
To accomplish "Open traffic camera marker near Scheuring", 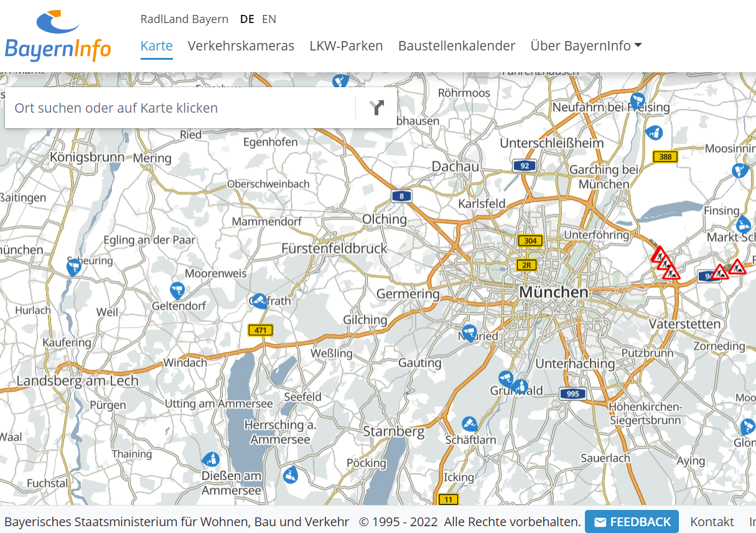I will pyautogui.click(x=74, y=266).
